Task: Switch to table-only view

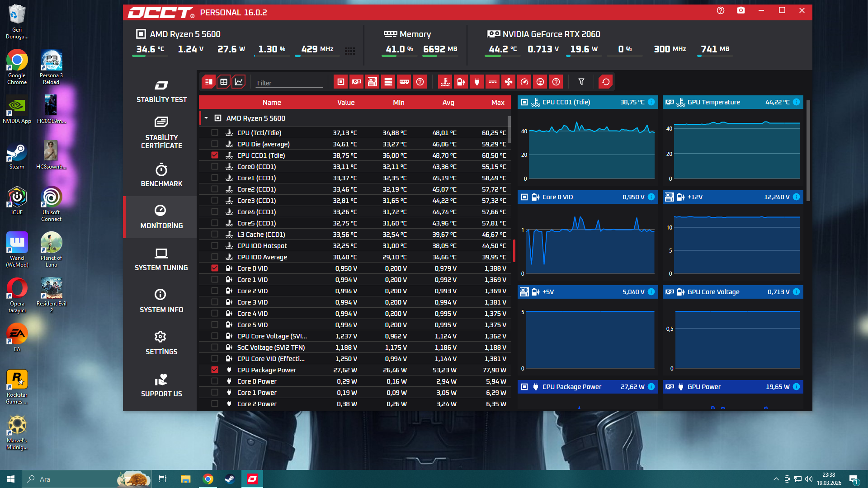Action: (224, 82)
